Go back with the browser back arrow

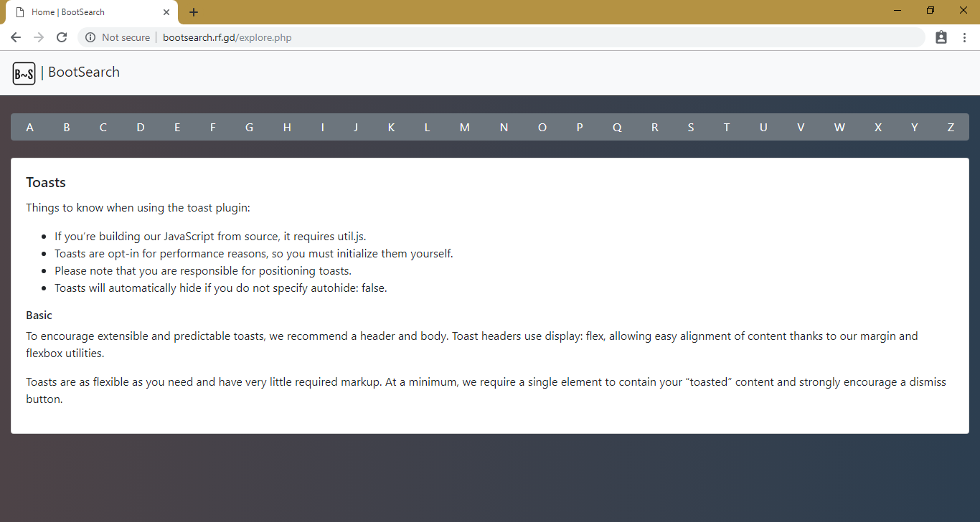pos(16,37)
